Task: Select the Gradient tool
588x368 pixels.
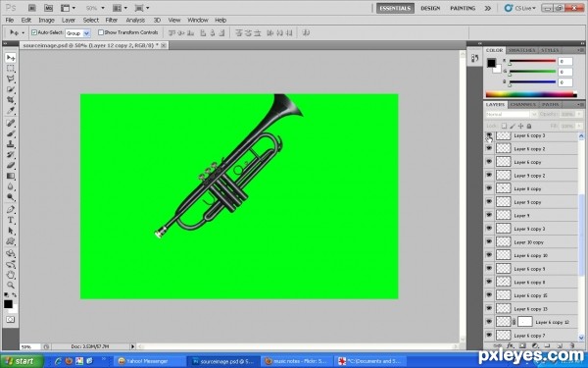Action: [x=11, y=176]
